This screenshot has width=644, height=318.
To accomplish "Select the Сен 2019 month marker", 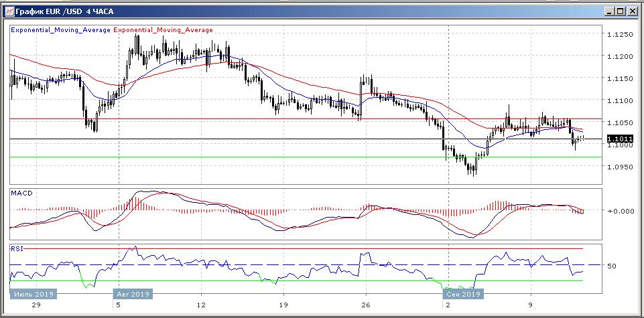I will [461, 293].
